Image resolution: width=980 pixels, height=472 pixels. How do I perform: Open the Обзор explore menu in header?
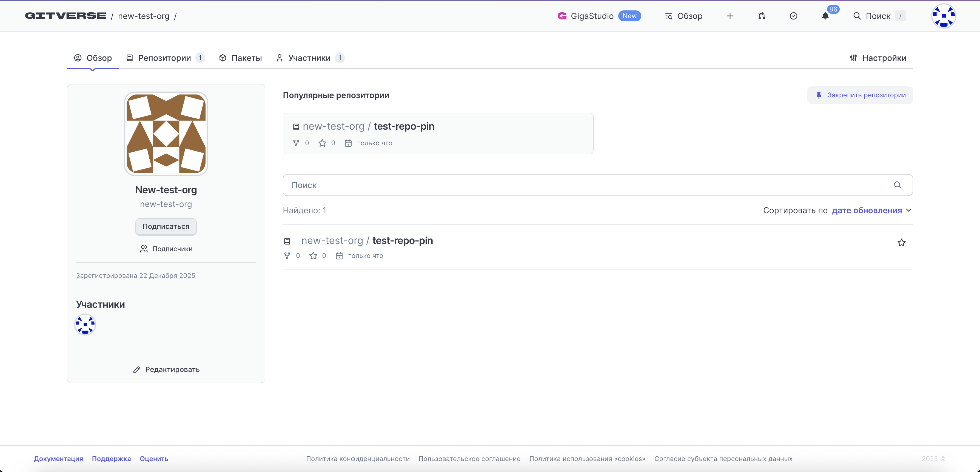(684, 16)
